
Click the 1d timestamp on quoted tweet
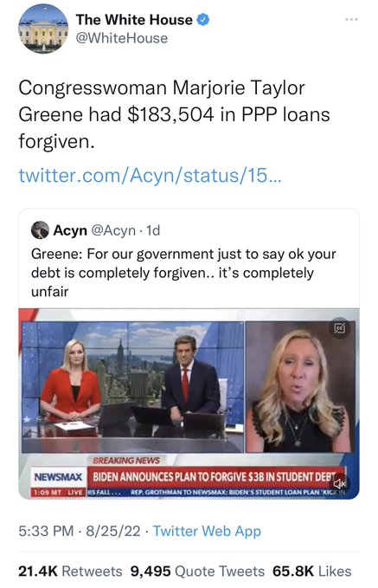(x=153, y=230)
